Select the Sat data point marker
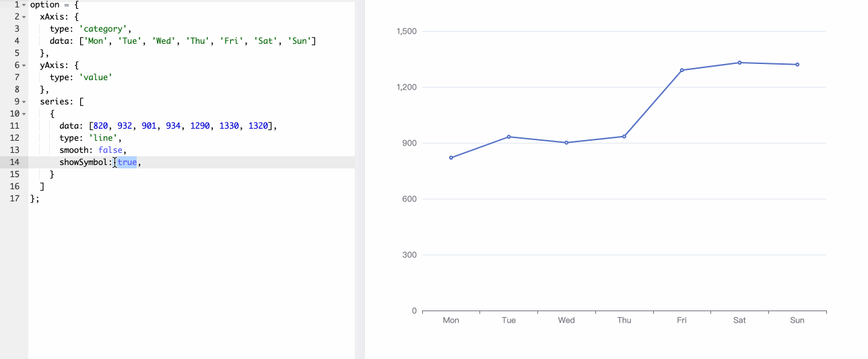The height and width of the screenshot is (359, 868). [739, 63]
